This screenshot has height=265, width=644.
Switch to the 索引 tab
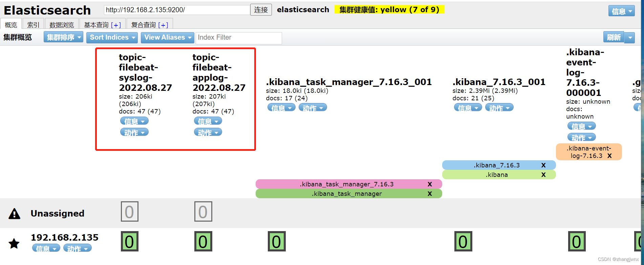click(33, 24)
